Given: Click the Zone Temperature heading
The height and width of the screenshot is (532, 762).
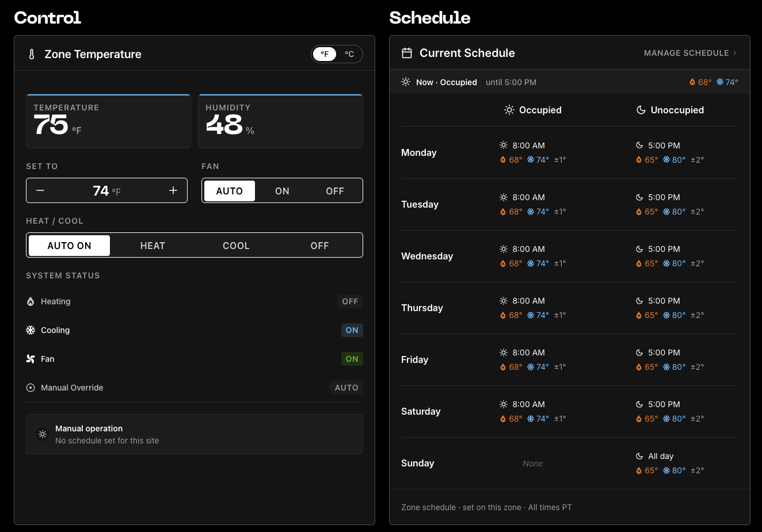Looking at the screenshot, I should click(x=93, y=54).
